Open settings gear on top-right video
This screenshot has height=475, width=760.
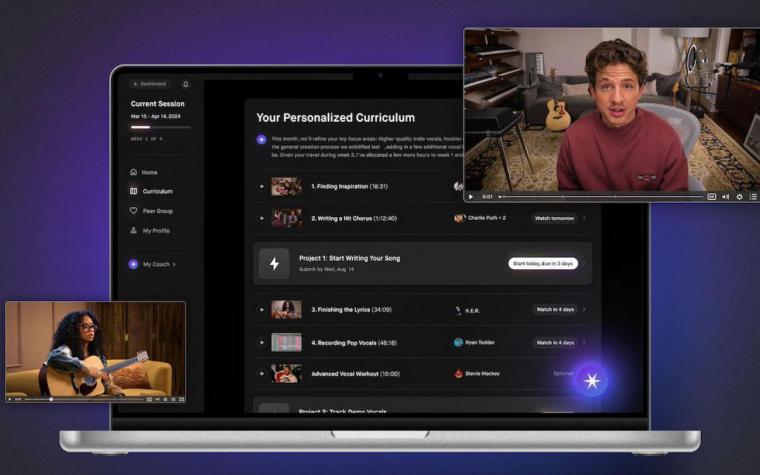(x=739, y=197)
